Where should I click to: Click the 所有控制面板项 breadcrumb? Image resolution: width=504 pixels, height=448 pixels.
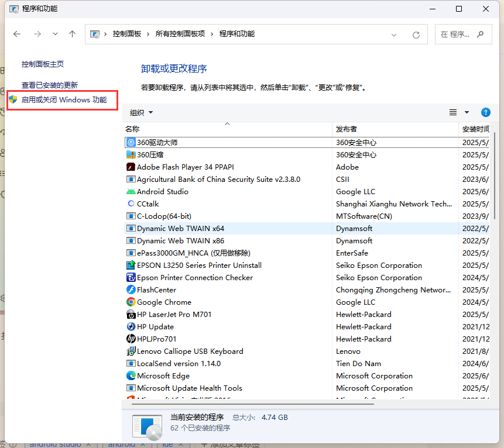(x=180, y=34)
